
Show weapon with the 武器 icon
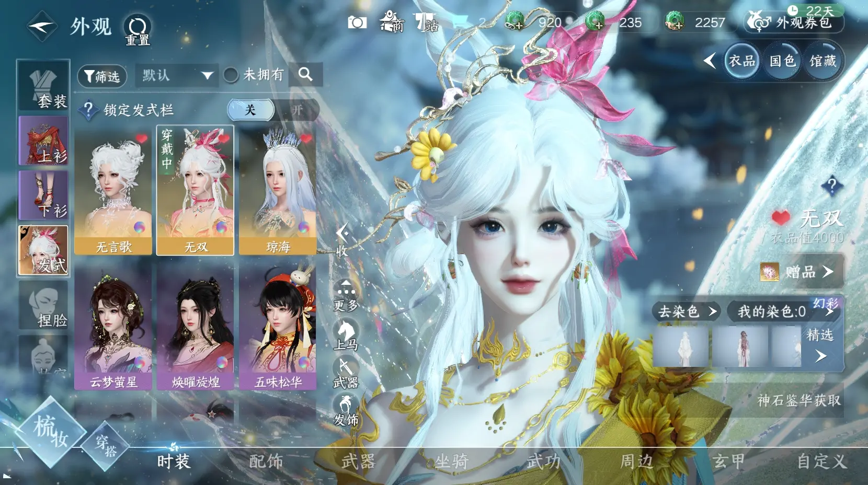pyautogui.click(x=346, y=373)
